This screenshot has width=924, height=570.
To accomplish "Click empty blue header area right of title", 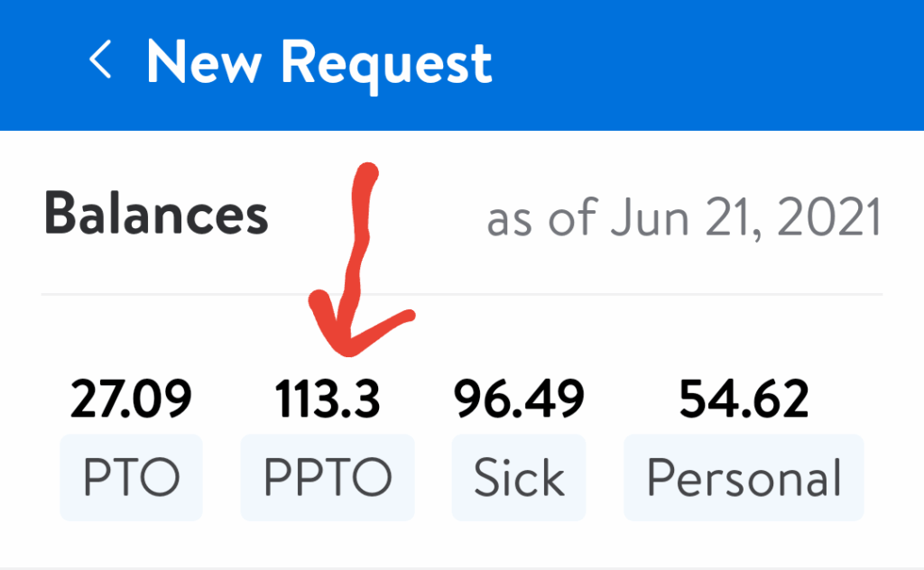I will [x=722, y=61].
